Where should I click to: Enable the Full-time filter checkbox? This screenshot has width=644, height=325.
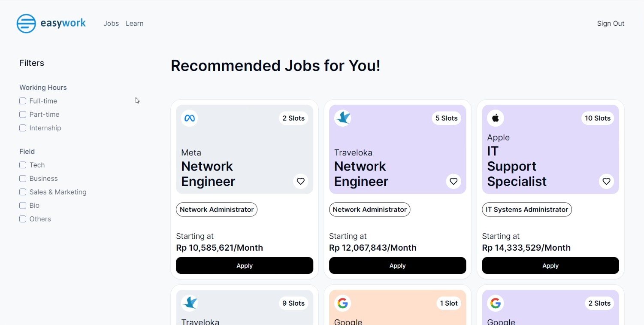(23, 101)
